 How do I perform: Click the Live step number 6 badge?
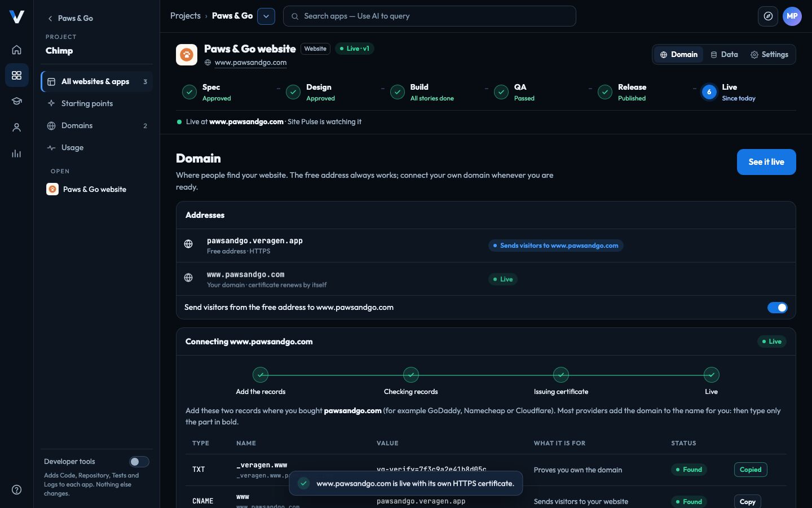[x=709, y=92]
